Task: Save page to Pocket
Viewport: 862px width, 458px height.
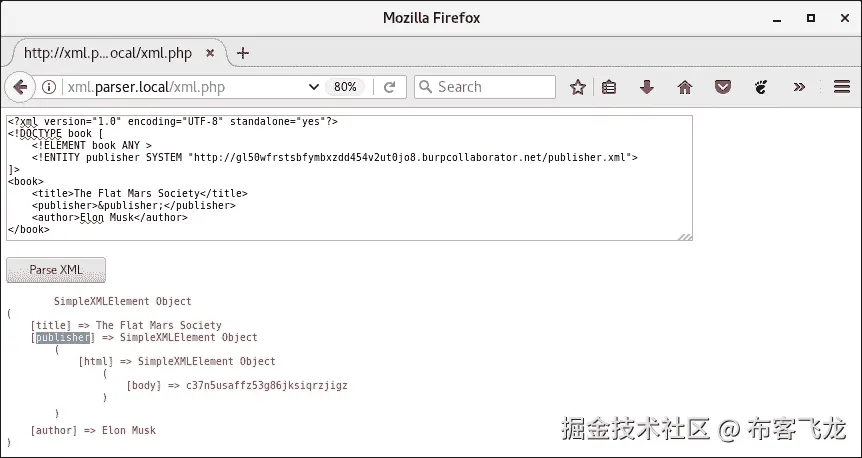Action: click(722, 87)
